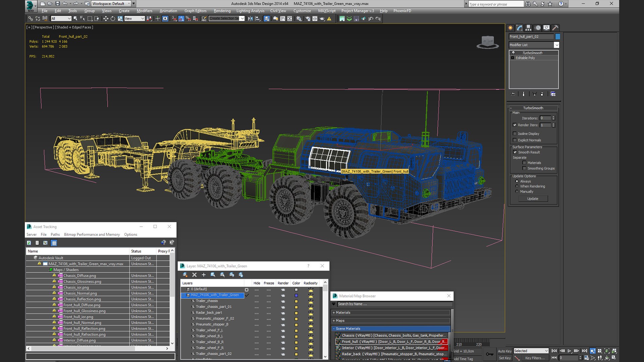Open the Select by Name tool
This screenshot has height=362, width=644.
pyautogui.click(x=82, y=19)
